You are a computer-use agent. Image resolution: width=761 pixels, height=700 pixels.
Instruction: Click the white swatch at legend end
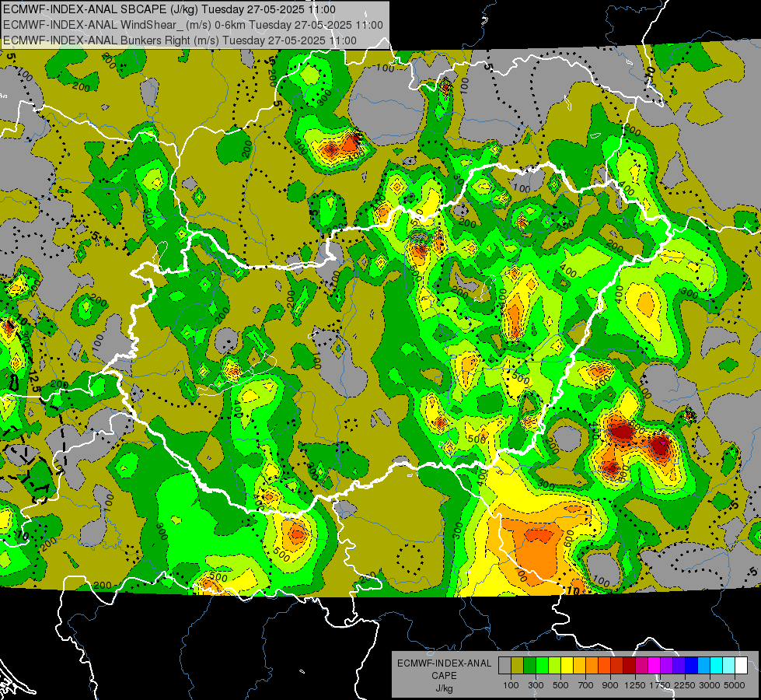pyautogui.click(x=741, y=666)
